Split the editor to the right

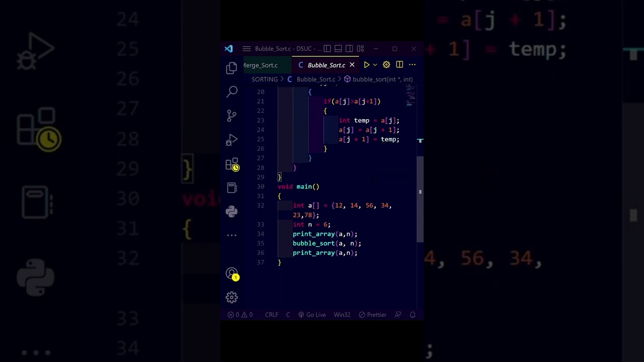[x=399, y=65]
